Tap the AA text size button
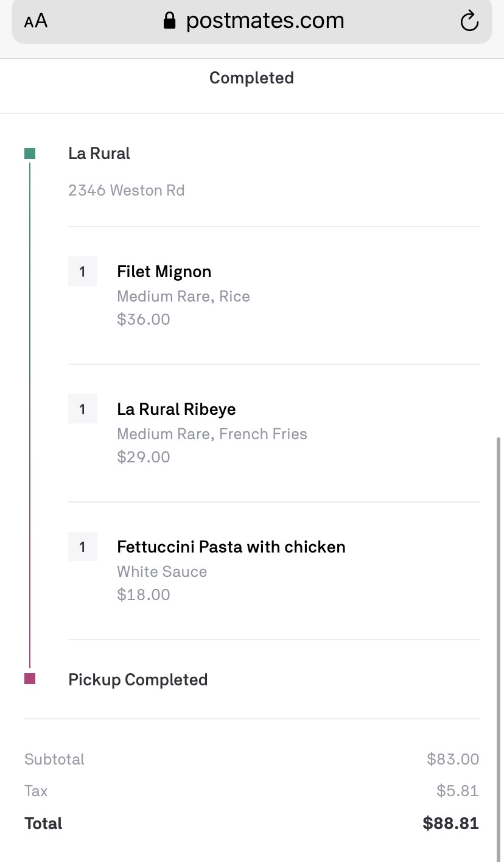 [x=36, y=21]
